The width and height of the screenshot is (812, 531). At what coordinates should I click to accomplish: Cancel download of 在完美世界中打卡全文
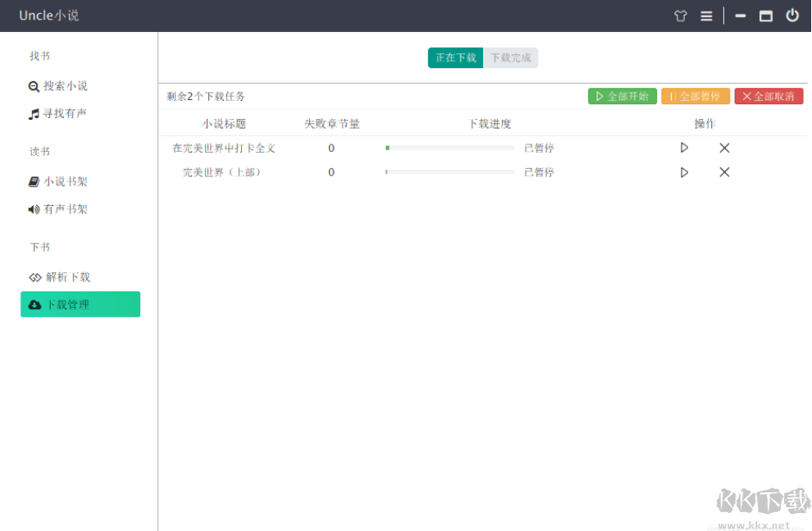[x=724, y=148]
